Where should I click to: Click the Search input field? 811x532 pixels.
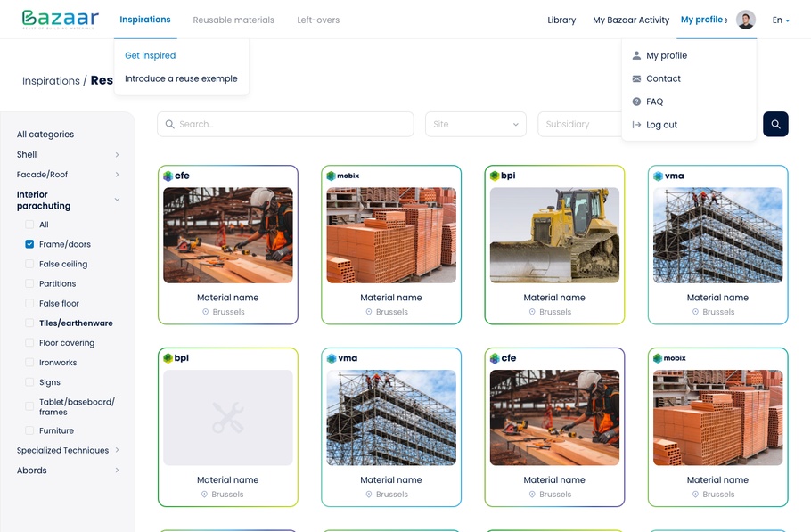tap(285, 124)
